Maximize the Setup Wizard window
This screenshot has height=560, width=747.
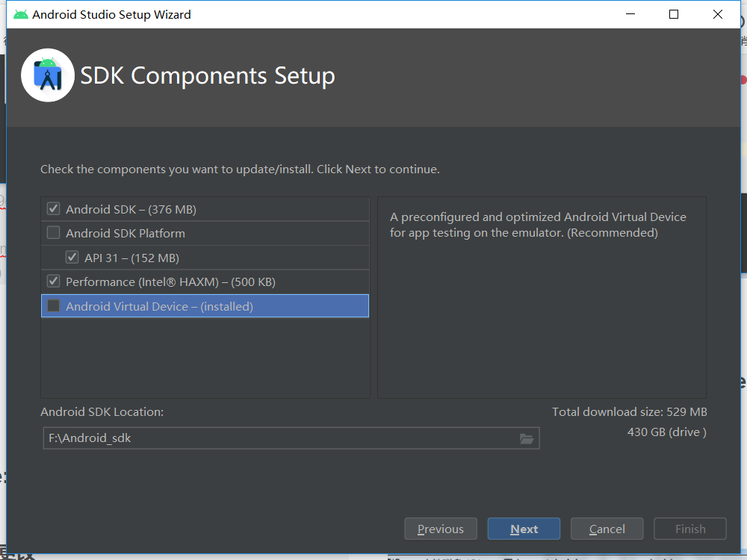674,14
